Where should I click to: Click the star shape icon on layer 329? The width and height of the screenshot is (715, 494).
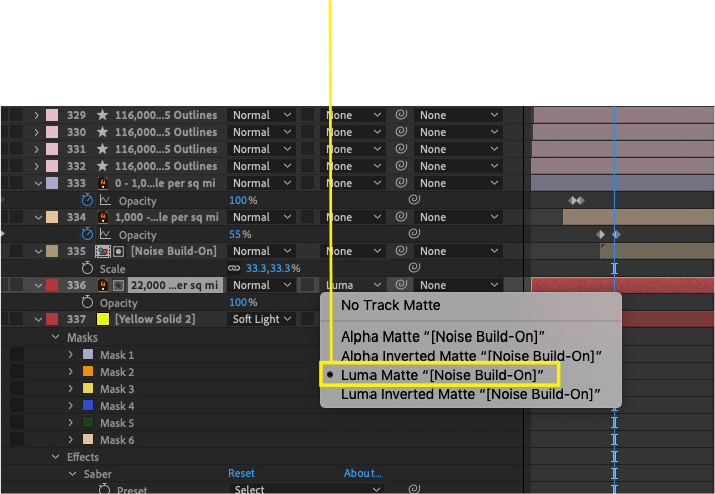(103, 115)
